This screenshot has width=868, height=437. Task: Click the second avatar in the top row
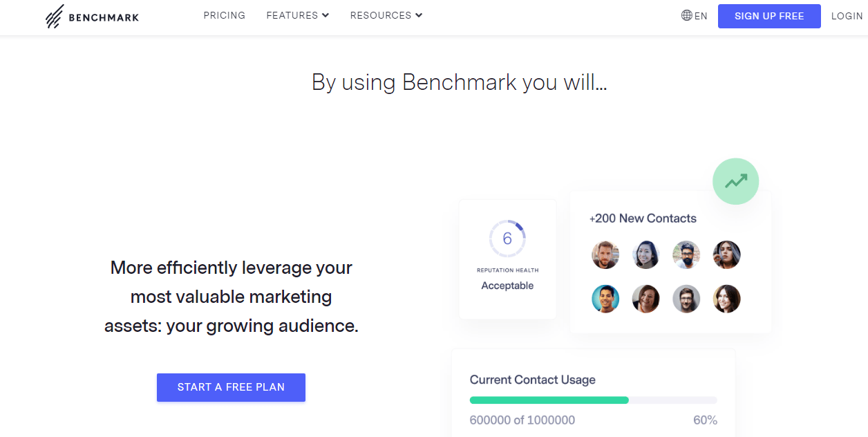pos(645,254)
